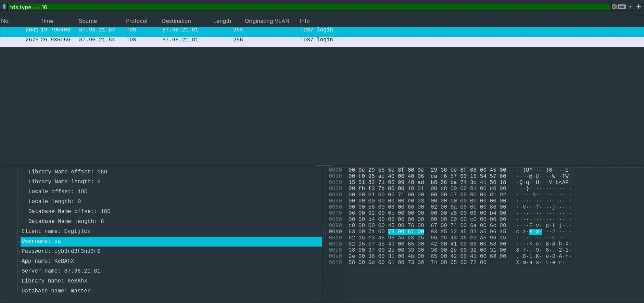Select Server name: 87.96.21.81 tree item
The image size is (644, 303).
coord(61,271)
